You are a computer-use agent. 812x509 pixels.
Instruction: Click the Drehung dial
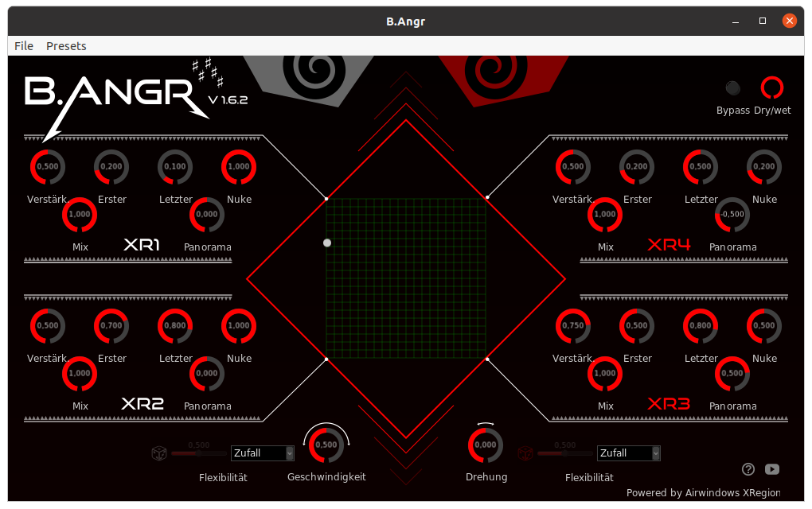pyautogui.click(x=486, y=445)
